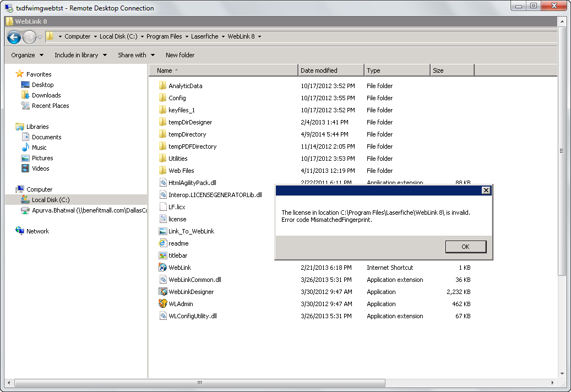Open the Share with dropdown
Image resolution: width=571 pixels, height=392 pixels.
coord(136,55)
